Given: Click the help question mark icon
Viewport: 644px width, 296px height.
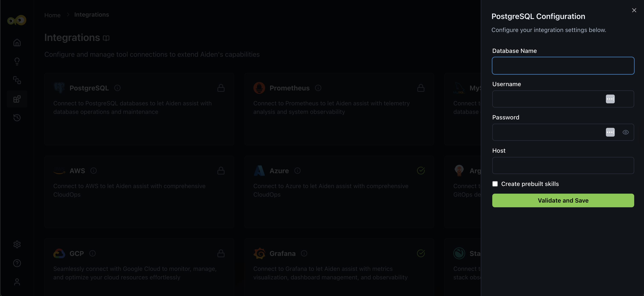Looking at the screenshot, I should pos(17,263).
